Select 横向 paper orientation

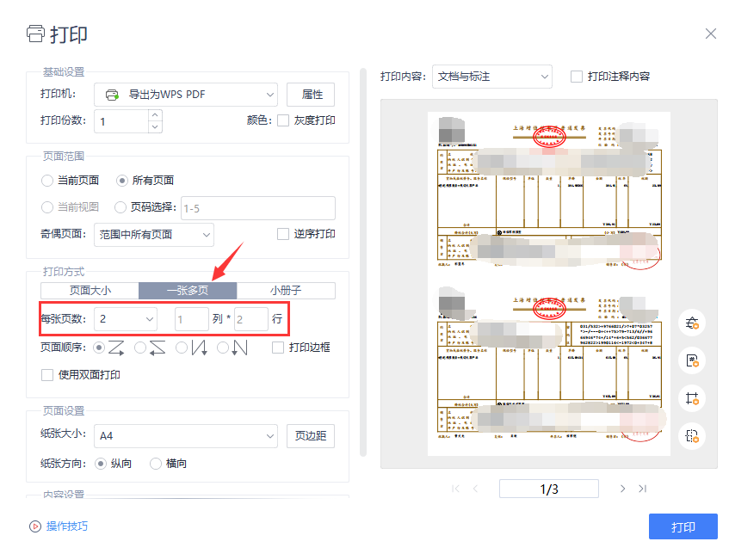pos(156,464)
